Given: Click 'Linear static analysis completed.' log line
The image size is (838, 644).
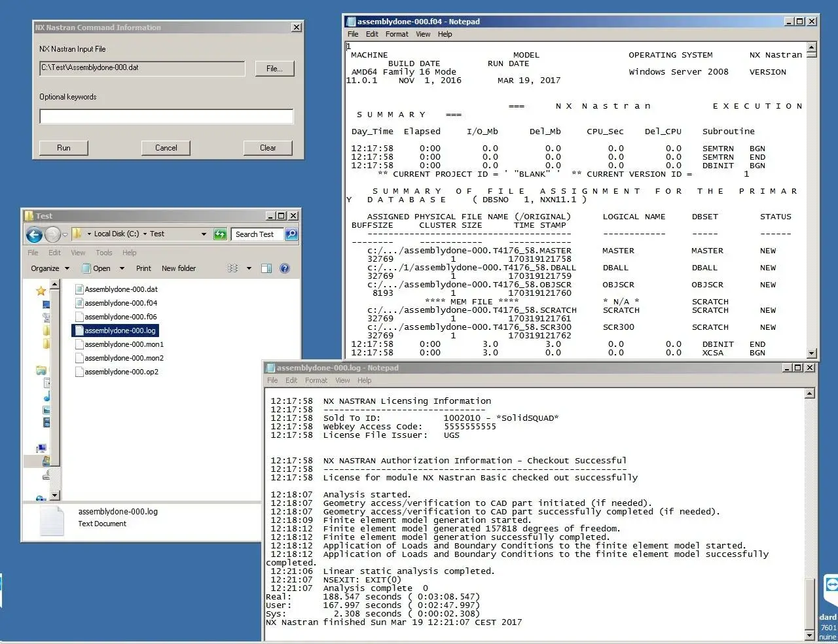Looking at the screenshot, I should tap(409, 571).
